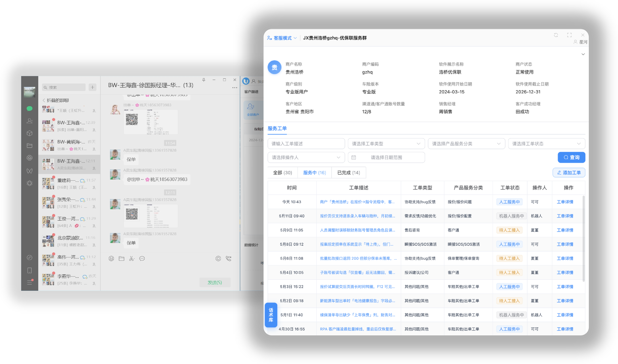
Task: Open the cube-shaped favorites icon in WeChat sidebar
Action: tap(30, 133)
